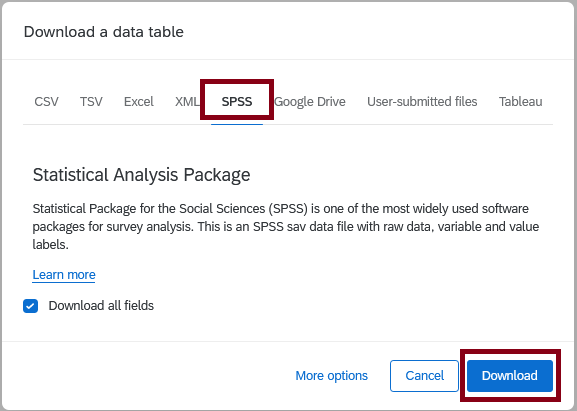This screenshot has width=577, height=411.
Task: Click the Download a data table title
Action: pyautogui.click(x=104, y=32)
